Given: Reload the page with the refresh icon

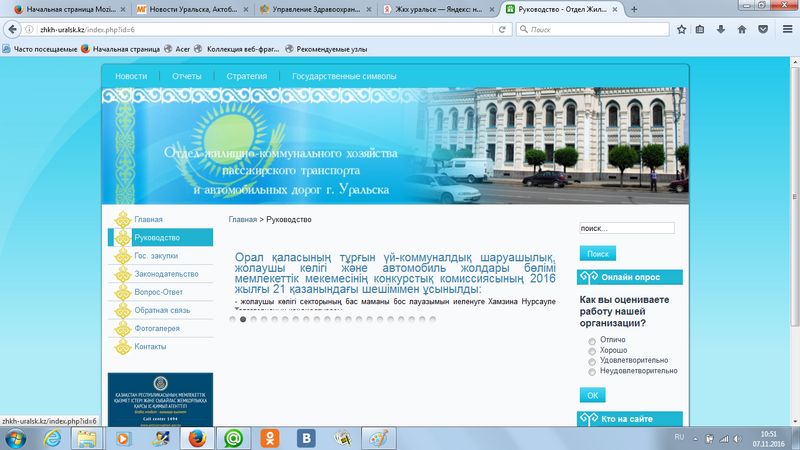Looking at the screenshot, I should click(x=502, y=30).
